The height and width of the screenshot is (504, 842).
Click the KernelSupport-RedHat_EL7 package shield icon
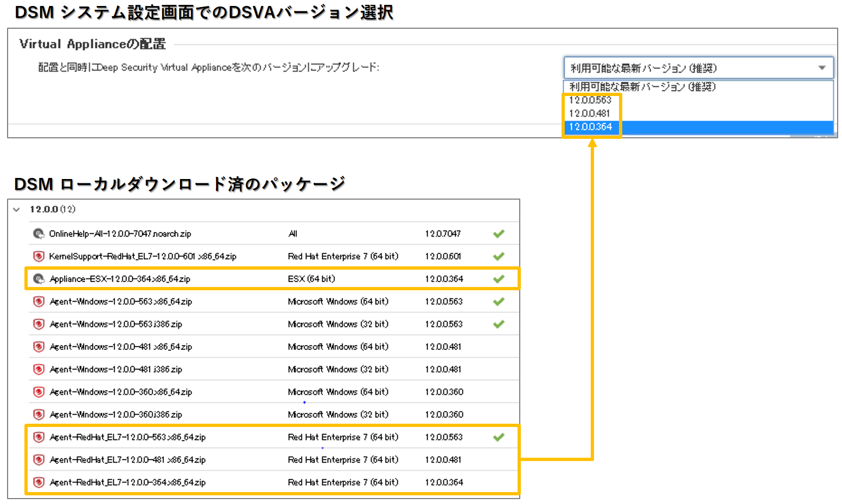pos(39,256)
